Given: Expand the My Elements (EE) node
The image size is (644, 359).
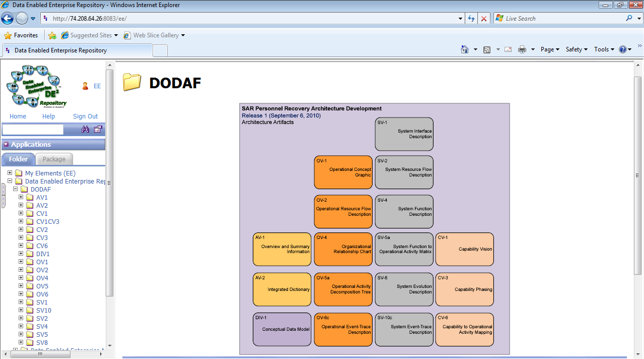Looking at the screenshot, I should (10, 173).
